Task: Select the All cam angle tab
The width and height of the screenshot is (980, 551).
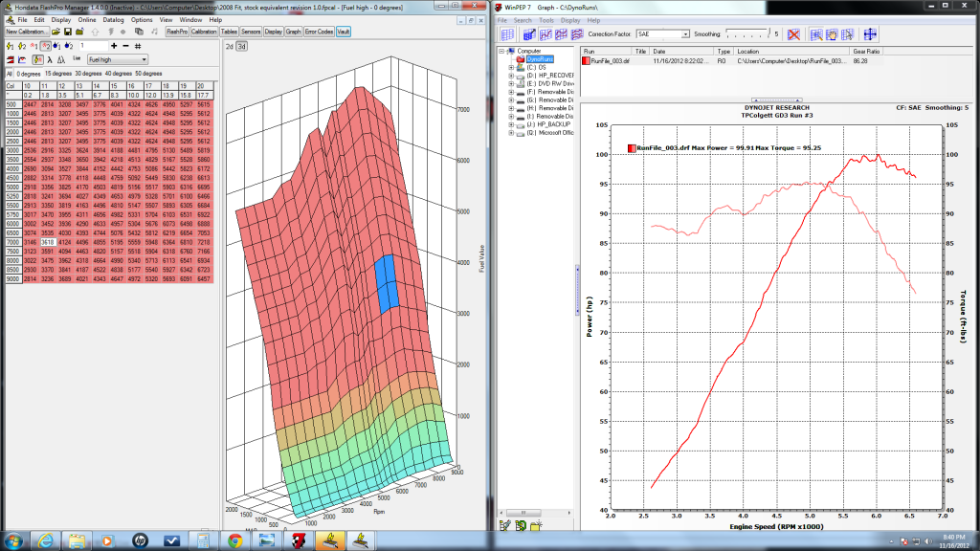Action: click(x=10, y=74)
